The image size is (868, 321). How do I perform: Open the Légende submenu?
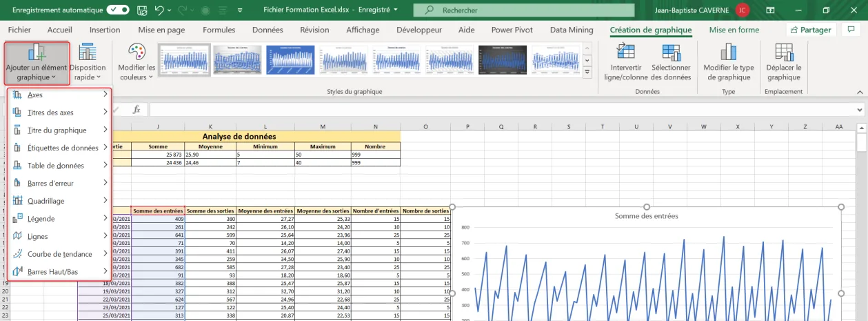pyautogui.click(x=59, y=219)
